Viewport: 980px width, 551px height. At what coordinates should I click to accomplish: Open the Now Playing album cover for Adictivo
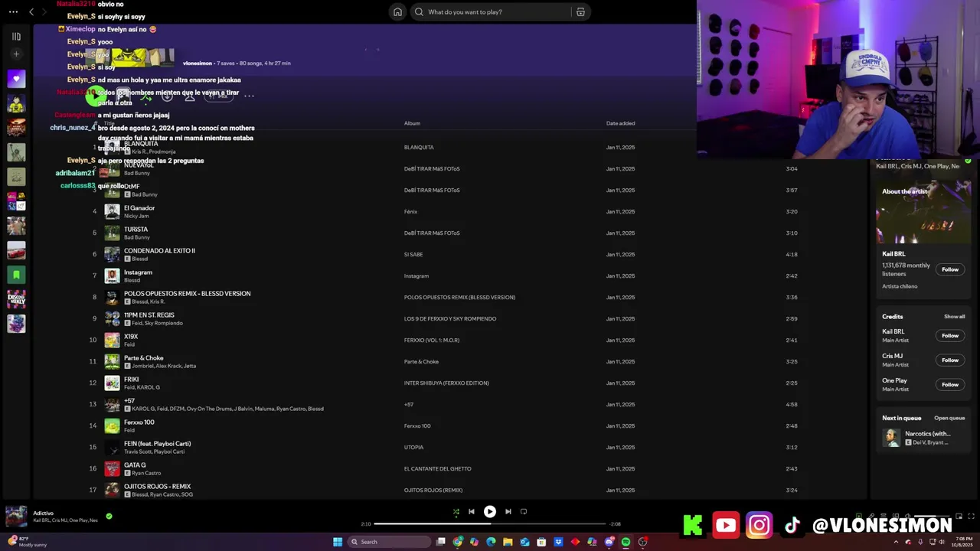16,517
